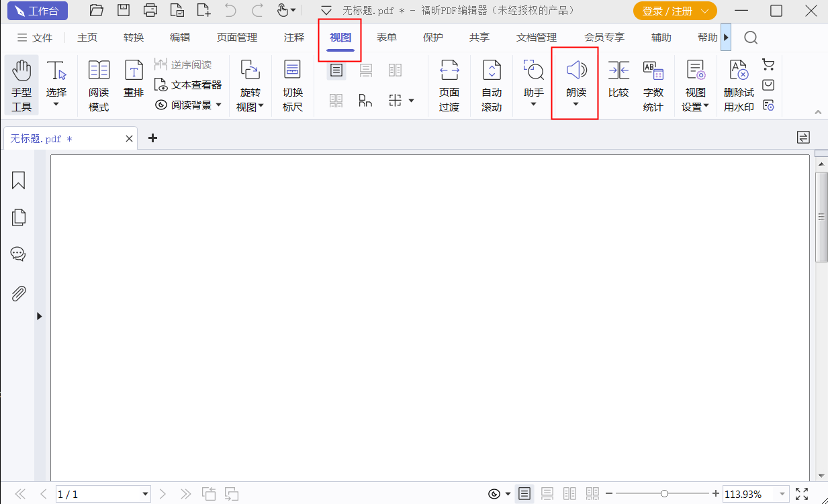This screenshot has width=828, height=504.
Task: Open the 比较 compare tool
Action: 618,79
